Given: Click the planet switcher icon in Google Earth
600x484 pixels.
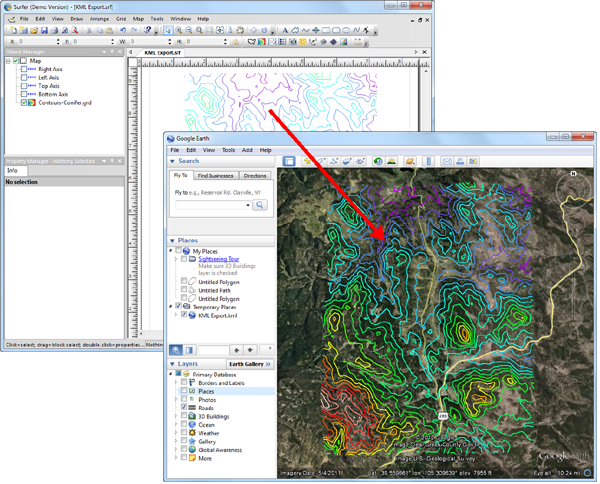Looking at the screenshot, I should click(x=410, y=161).
